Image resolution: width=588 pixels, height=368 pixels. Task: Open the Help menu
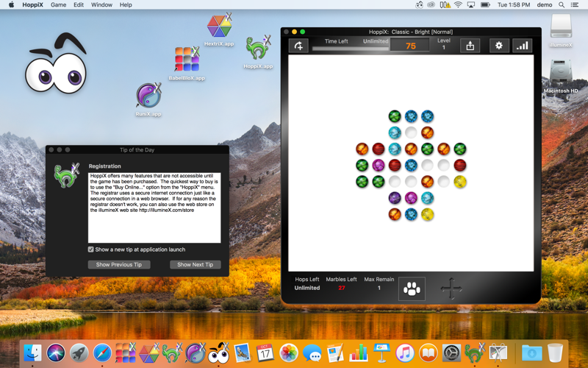pos(126,5)
